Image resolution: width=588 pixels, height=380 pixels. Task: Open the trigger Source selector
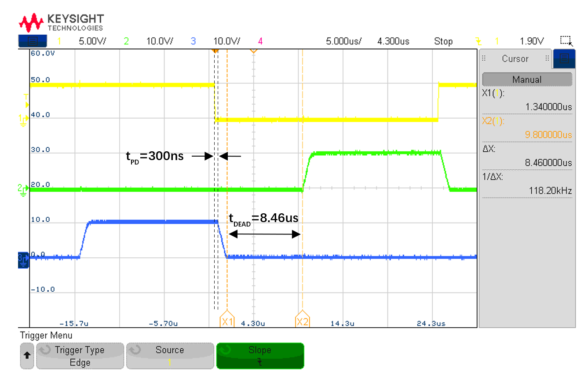coord(169,356)
